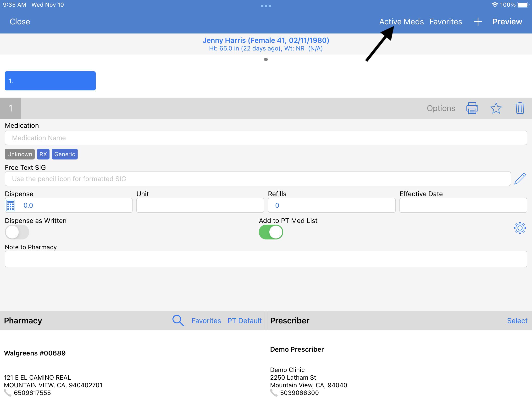The width and height of the screenshot is (532, 399).
Task: Toggle the Generic medication type button
Action: click(x=64, y=154)
